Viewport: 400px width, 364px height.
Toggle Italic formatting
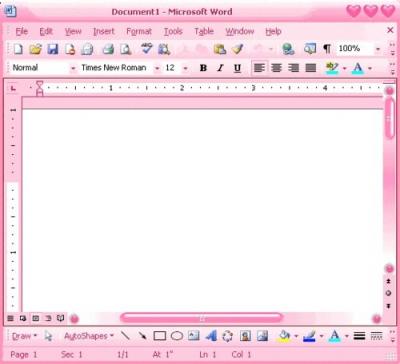click(220, 68)
